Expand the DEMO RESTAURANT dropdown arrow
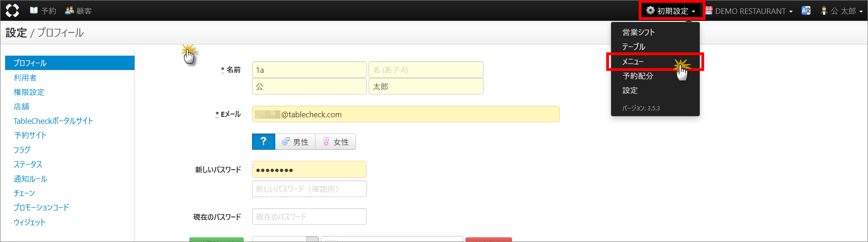The height and width of the screenshot is (242, 868). (x=790, y=12)
